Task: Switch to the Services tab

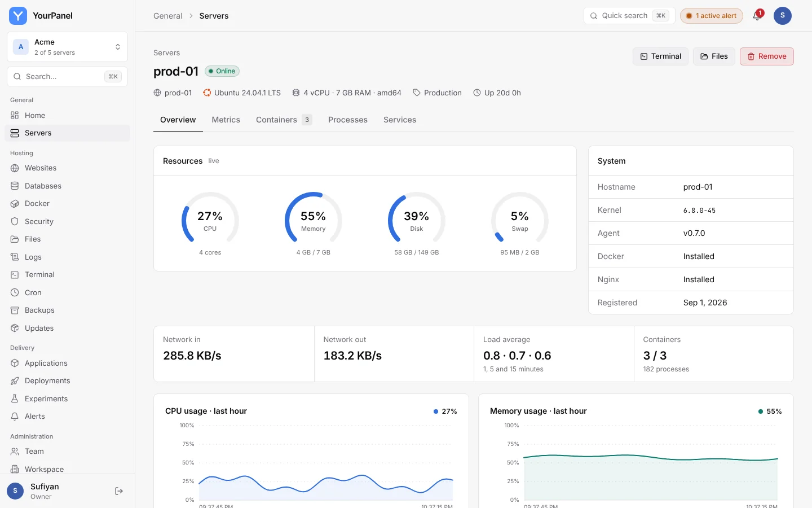Action: pos(400,120)
